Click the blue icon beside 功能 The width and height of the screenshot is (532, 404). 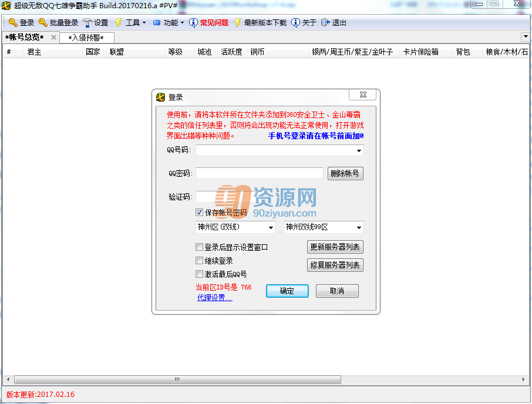157,23
